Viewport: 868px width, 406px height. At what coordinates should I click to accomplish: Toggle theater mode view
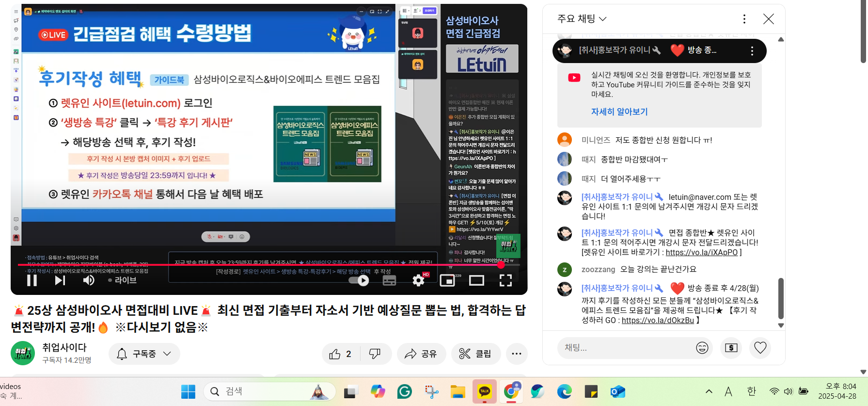point(476,280)
